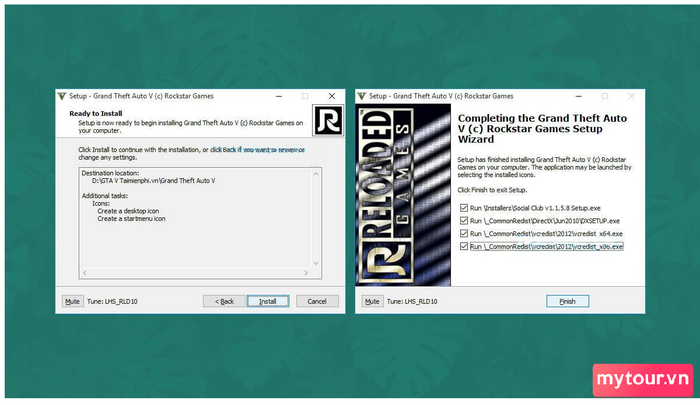Click the summary box's scroll left arrow

85,273
